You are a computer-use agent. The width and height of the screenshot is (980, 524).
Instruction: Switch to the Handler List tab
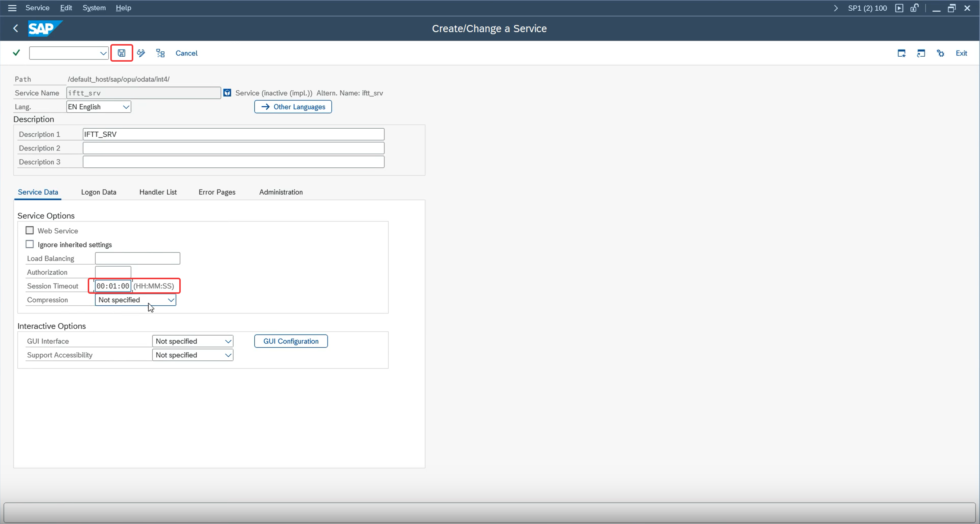click(x=158, y=192)
